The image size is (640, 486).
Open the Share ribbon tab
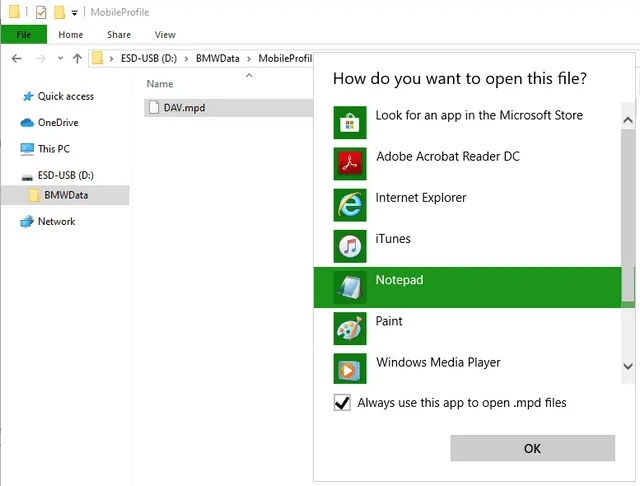(119, 35)
